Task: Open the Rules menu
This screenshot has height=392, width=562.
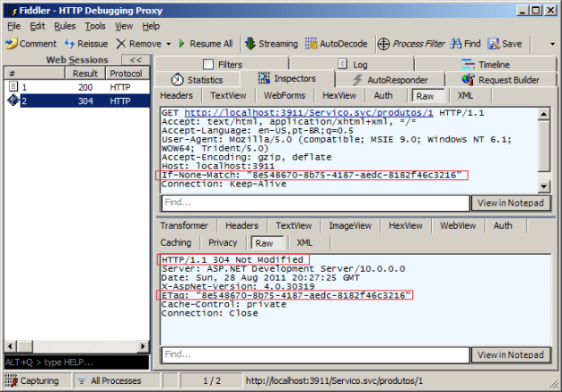Action: click(x=65, y=26)
